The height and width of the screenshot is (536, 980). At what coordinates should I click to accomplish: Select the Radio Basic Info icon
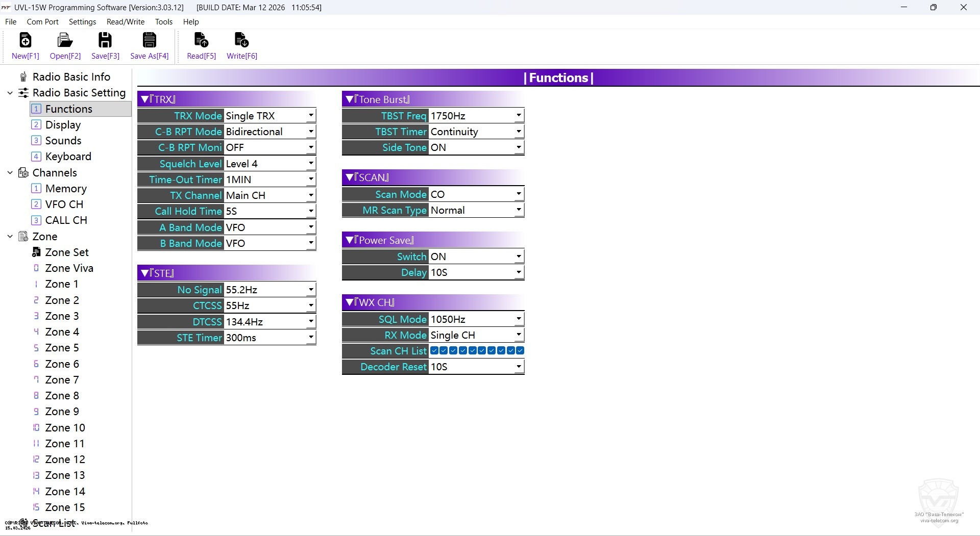[x=23, y=77]
